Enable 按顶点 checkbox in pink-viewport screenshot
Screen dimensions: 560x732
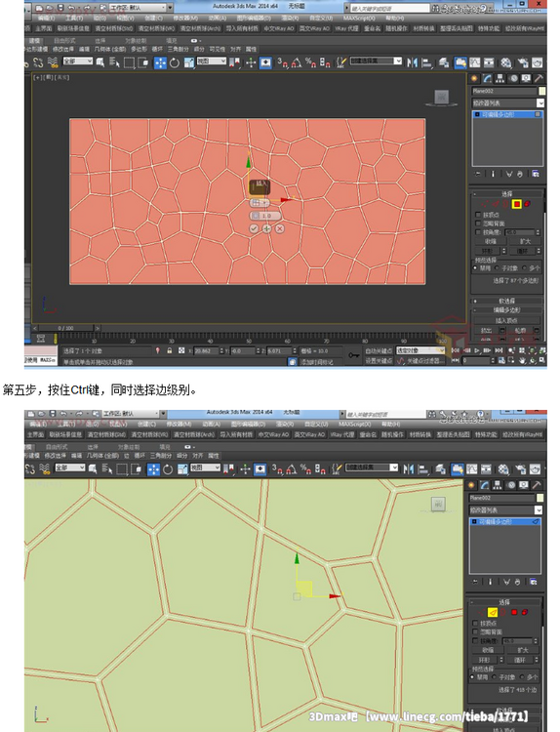[477, 215]
